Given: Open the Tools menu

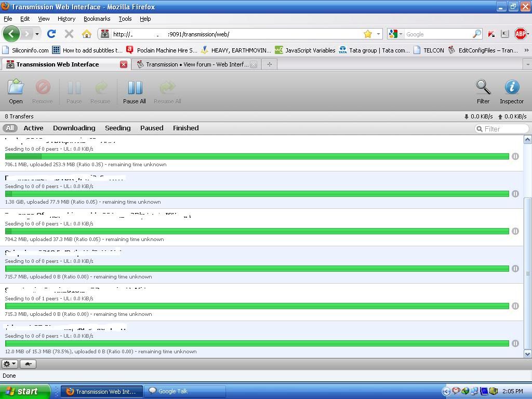Looking at the screenshot, I should (125, 19).
